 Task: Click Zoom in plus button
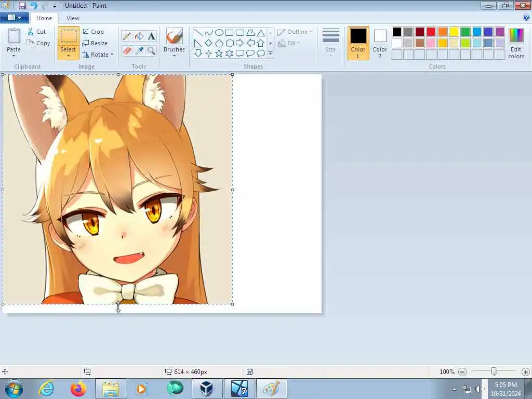coord(526,372)
